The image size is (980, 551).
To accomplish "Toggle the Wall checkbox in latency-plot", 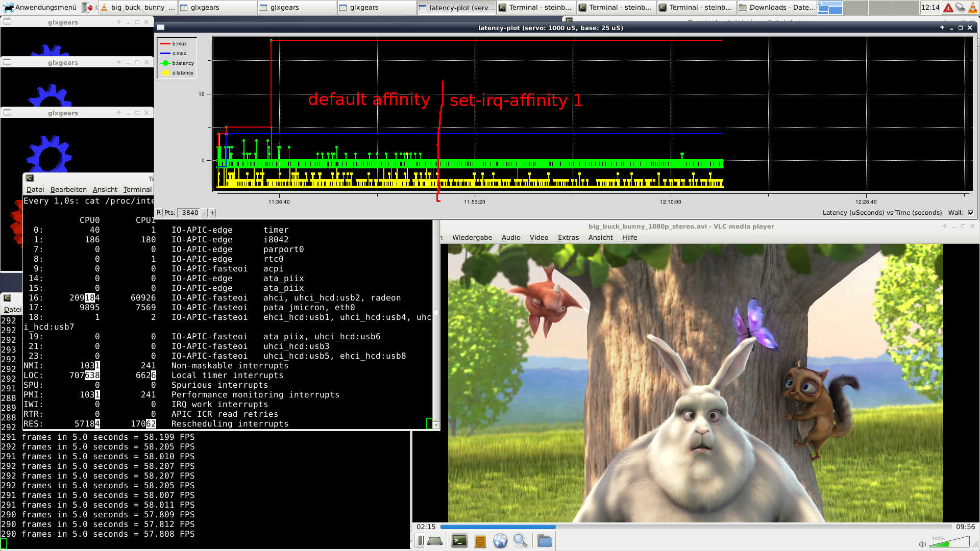I will pyautogui.click(x=971, y=213).
